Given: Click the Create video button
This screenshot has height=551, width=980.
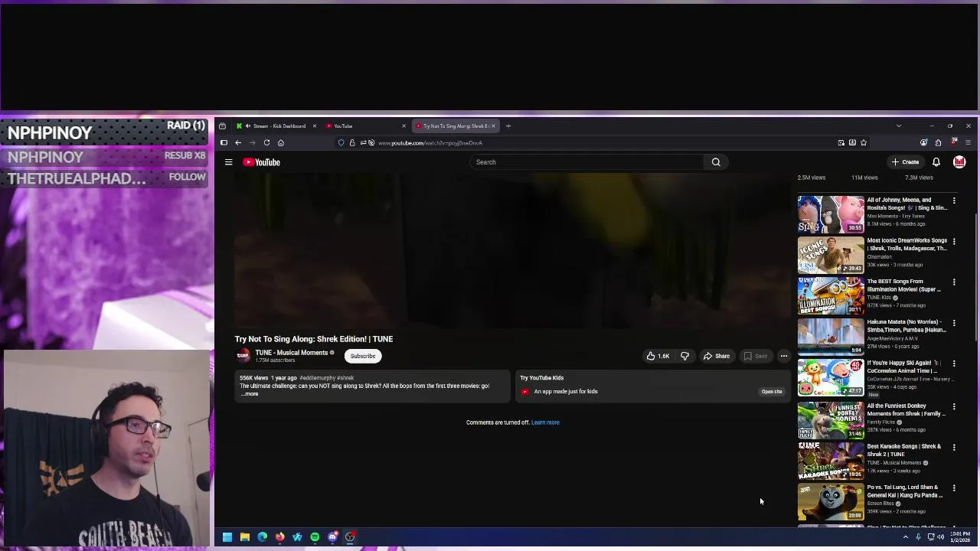Looking at the screenshot, I should coord(905,162).
